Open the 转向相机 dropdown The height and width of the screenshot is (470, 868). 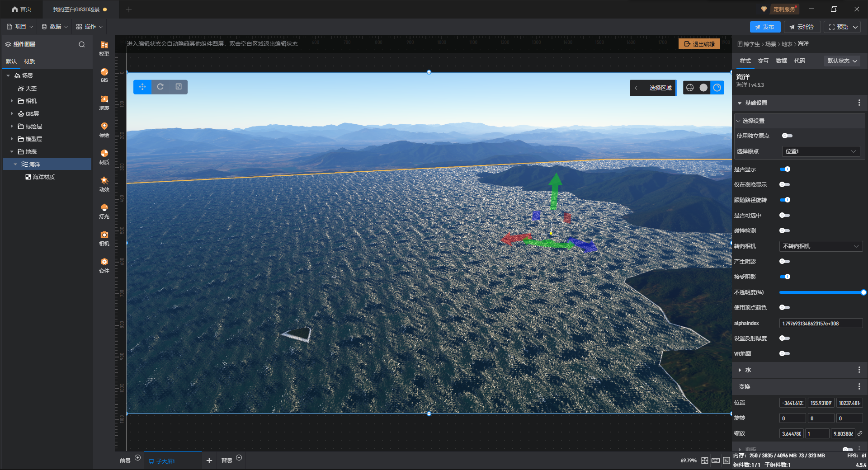[821, 246]
